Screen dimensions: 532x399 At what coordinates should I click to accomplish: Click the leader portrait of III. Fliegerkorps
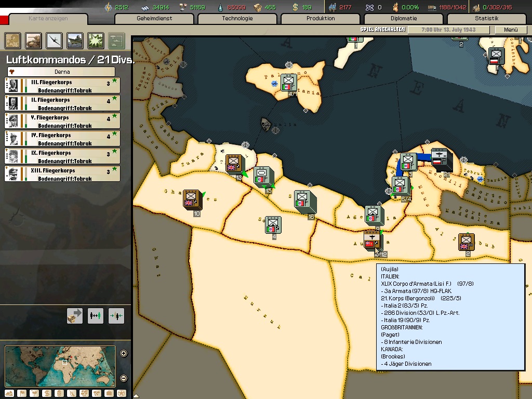pos(13,86)
